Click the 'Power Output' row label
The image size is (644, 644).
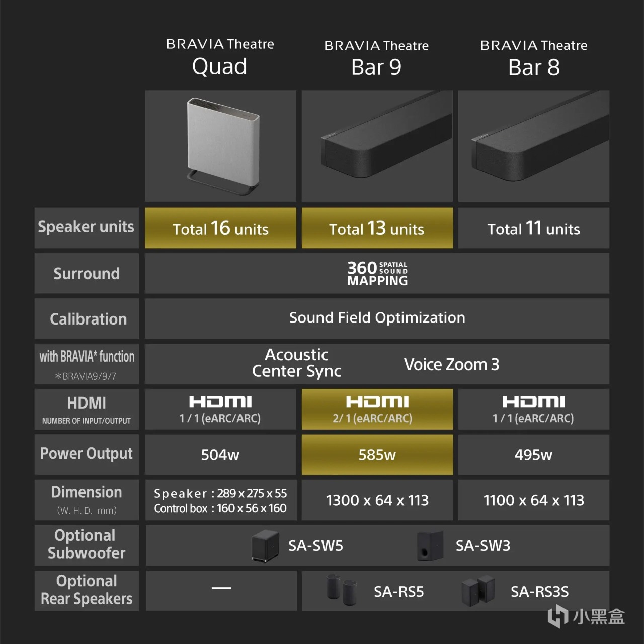pyautogui.click(x=87, y=454)
